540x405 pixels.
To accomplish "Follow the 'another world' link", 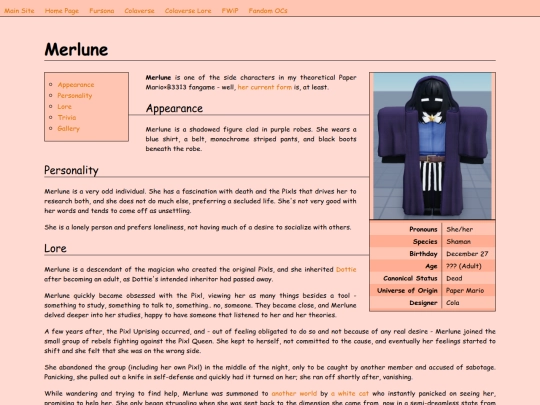I will click(x=294, y=393).
